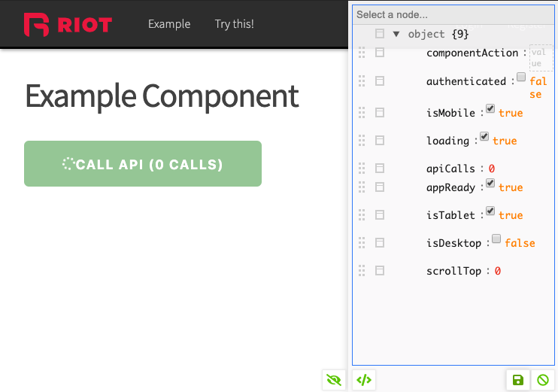This screenshot has width=558, height=392.
Task: Select the isMobile field name
Action: pyautogui.click(x=450, y=113)
